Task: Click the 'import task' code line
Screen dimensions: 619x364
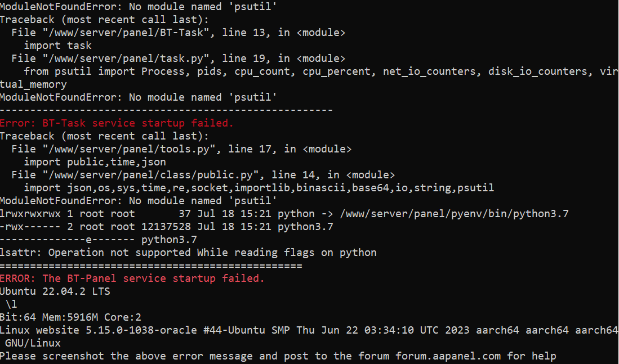Action: click(x=57, y=46)
